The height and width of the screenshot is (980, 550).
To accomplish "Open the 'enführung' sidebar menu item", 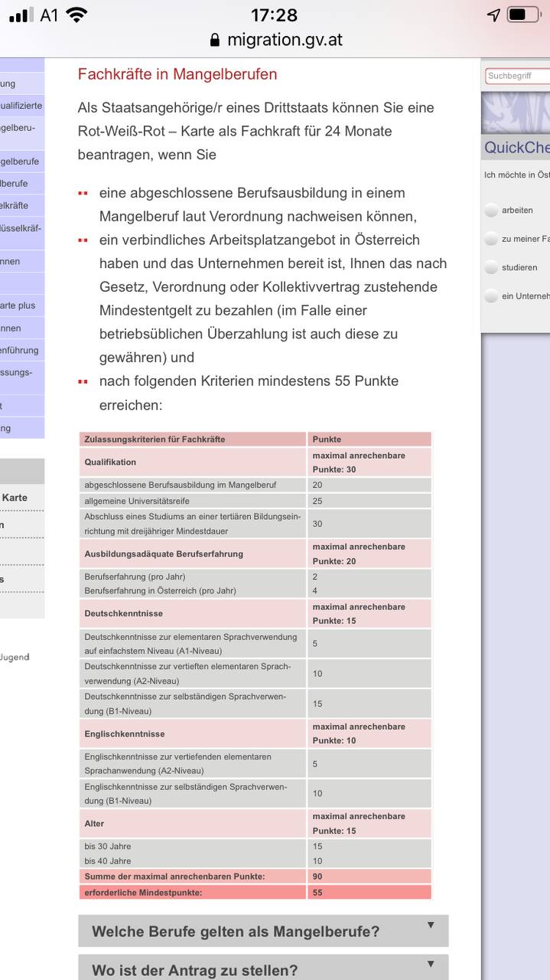I will (22, 350).
